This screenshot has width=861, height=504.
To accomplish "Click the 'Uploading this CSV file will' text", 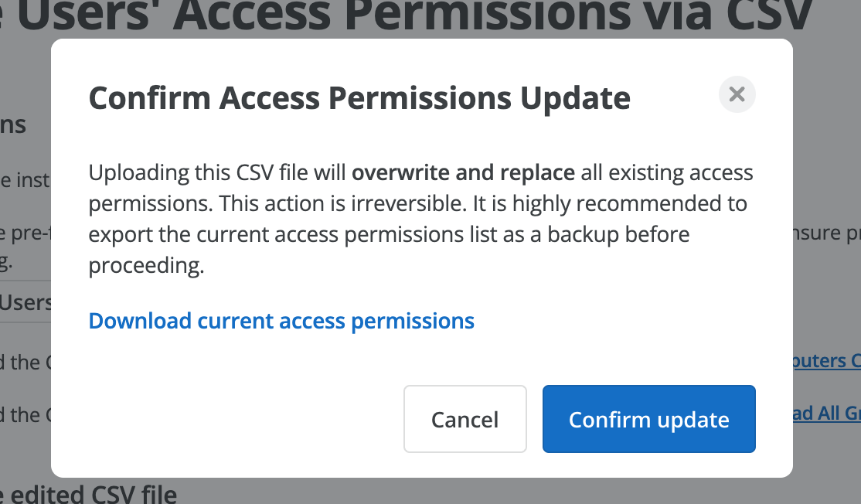I will click(x=217, y=172).
